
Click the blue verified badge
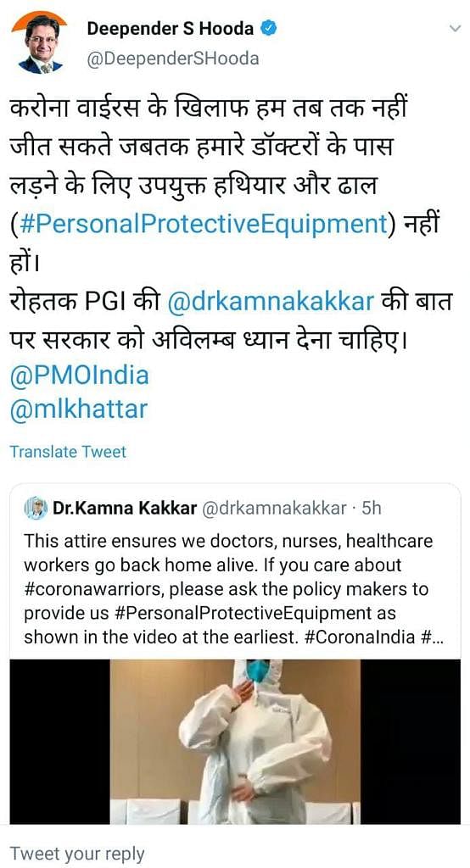pos(269,29)
